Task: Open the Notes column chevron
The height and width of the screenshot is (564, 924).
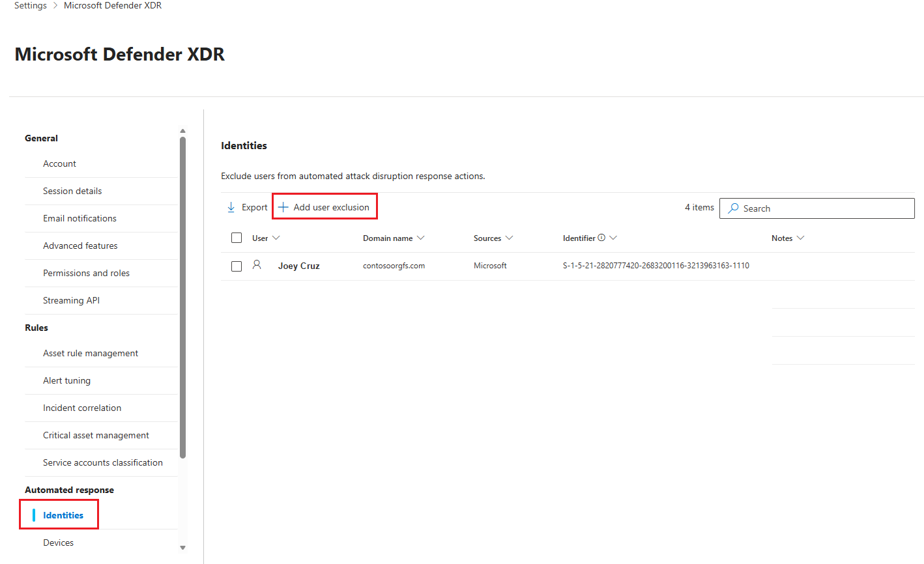Action: 800,238
